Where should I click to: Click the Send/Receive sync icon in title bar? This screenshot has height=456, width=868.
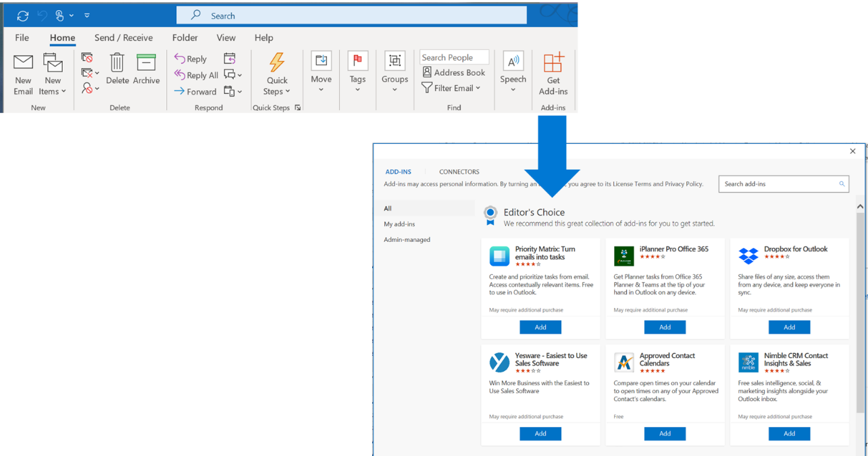coord(23,16)
